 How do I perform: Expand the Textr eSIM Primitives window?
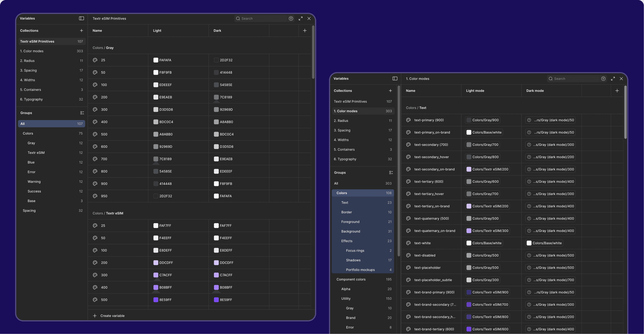[301, 18]
